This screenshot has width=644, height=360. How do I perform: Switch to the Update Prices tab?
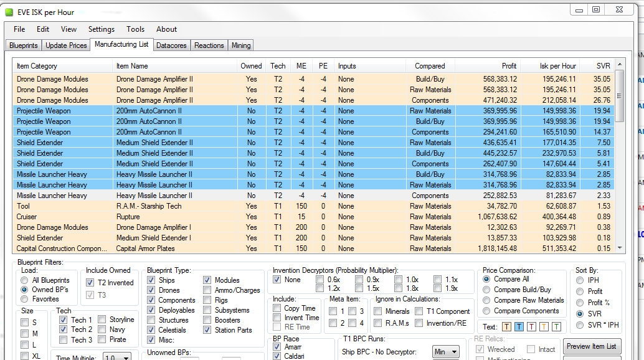(x=66, y=45)
